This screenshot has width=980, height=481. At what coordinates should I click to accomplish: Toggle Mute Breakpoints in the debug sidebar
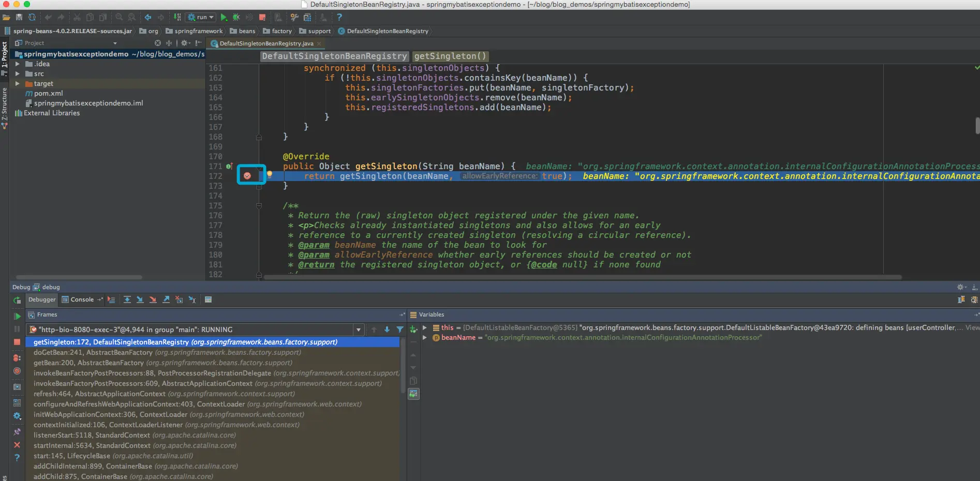coord(17,371)
